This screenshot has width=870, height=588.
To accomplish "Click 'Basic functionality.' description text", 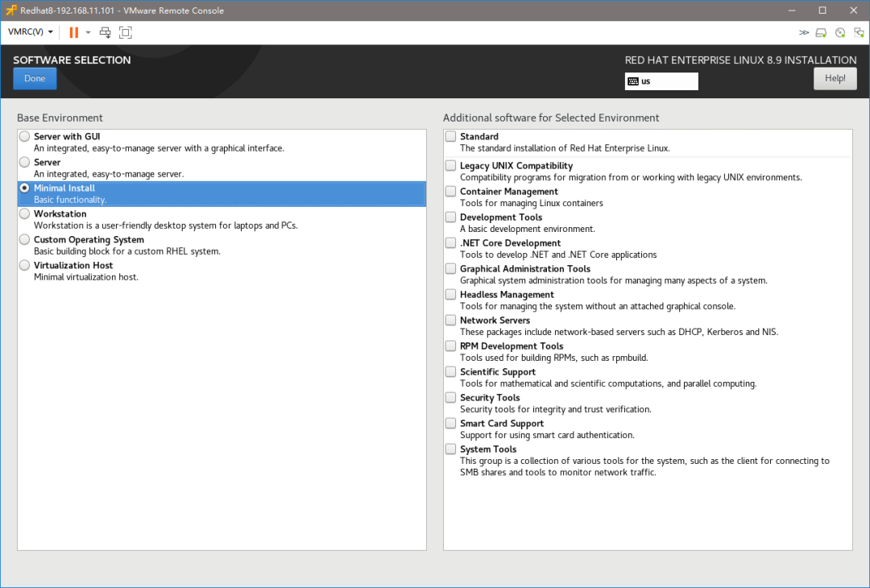I will [x=70, y=200].
